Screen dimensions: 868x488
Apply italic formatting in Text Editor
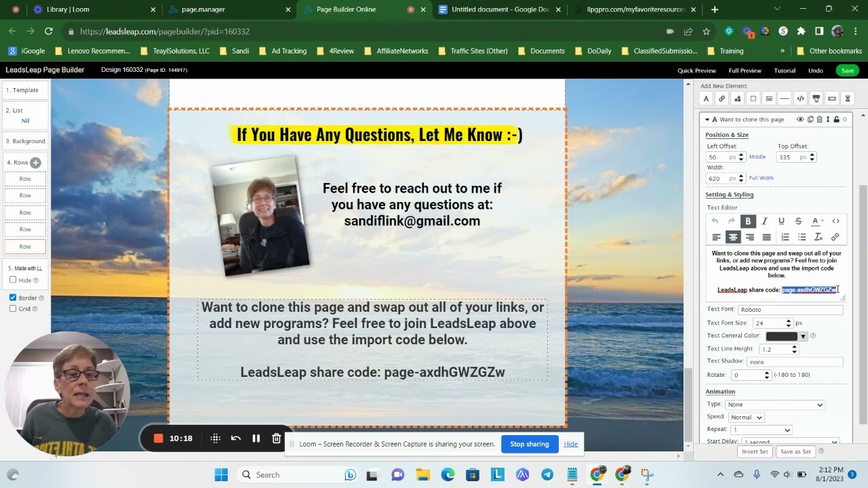pos(764,221)
